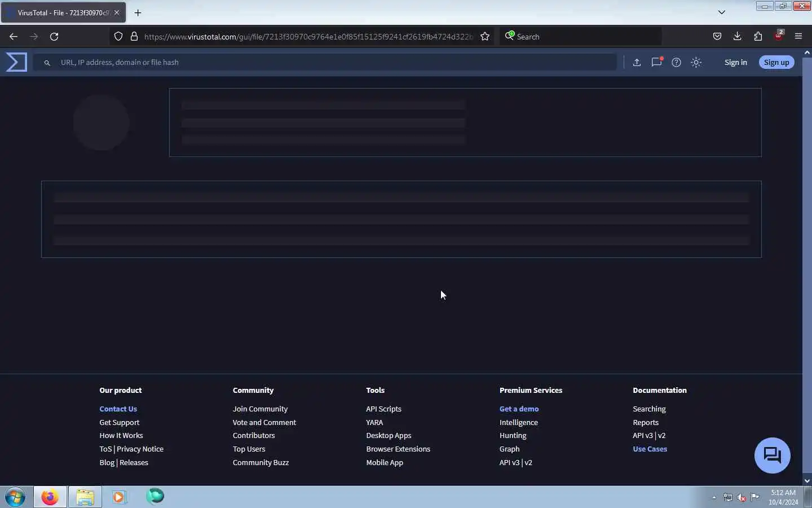Image resolution: width=812 pixels, height=508 pixels.
Task: Click the Sign in link
Action: [735, 63]
